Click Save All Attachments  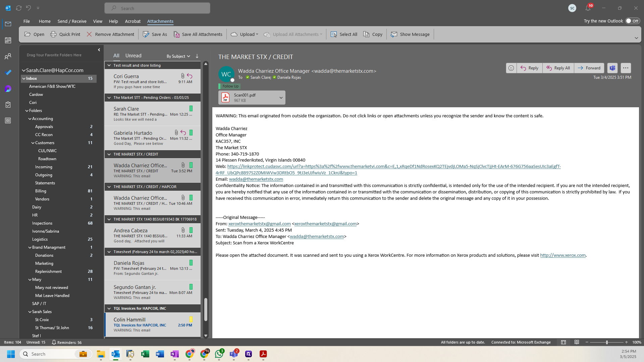198,34
